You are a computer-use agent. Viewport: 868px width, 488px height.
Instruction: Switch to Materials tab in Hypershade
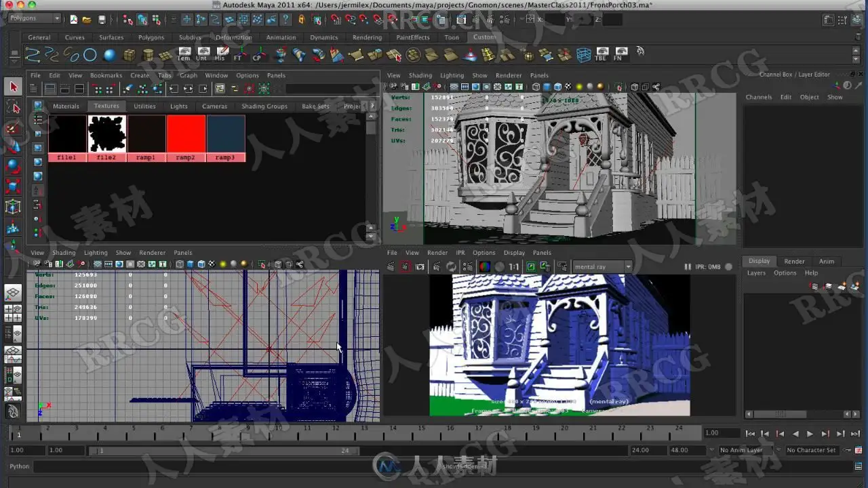66,106
